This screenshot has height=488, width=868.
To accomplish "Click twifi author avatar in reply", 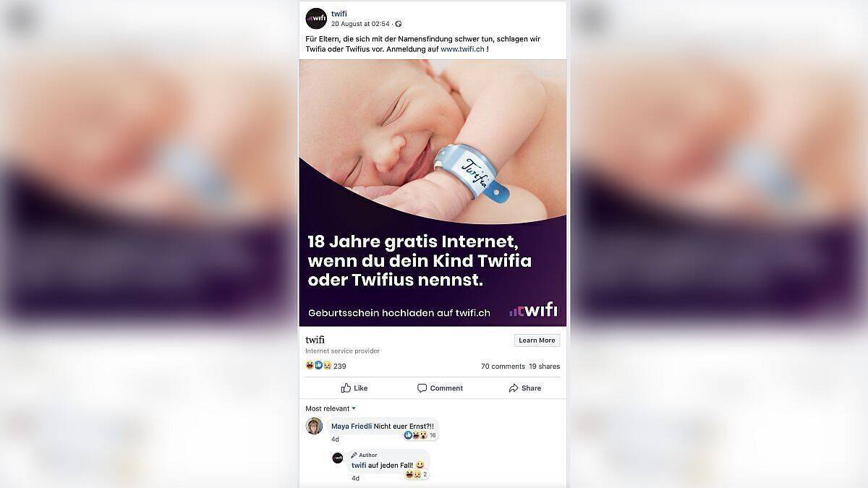I will (x=338, y=458).
